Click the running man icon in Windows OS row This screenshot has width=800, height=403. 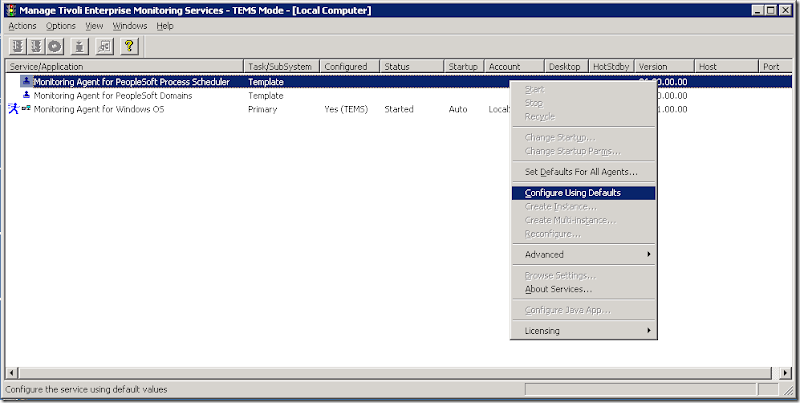[x=13, y=109]
